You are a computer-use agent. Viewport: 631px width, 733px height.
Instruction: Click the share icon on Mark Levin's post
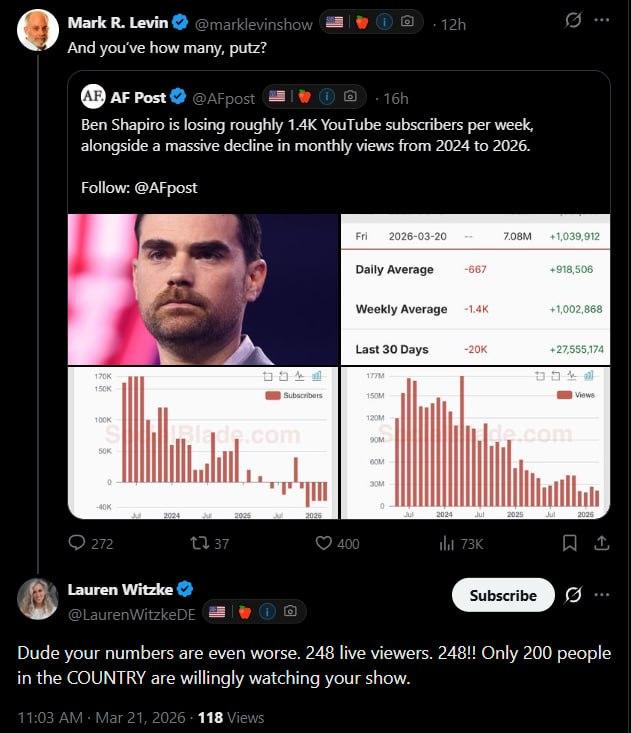point(602,543)
